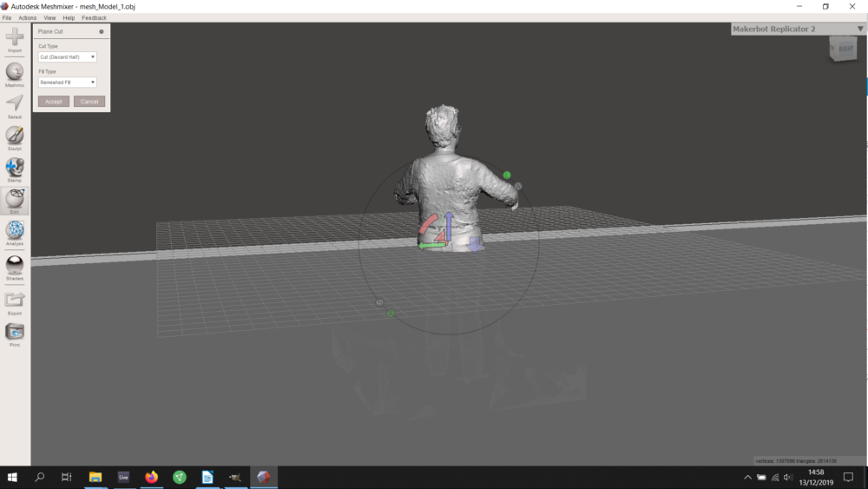The height and width of the screenshot is (489, 868).
Task: Open the View menu
Action: [49, 17]
